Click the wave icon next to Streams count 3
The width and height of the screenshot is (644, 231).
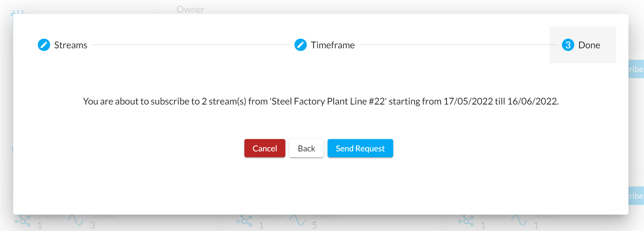click(76, 220)
